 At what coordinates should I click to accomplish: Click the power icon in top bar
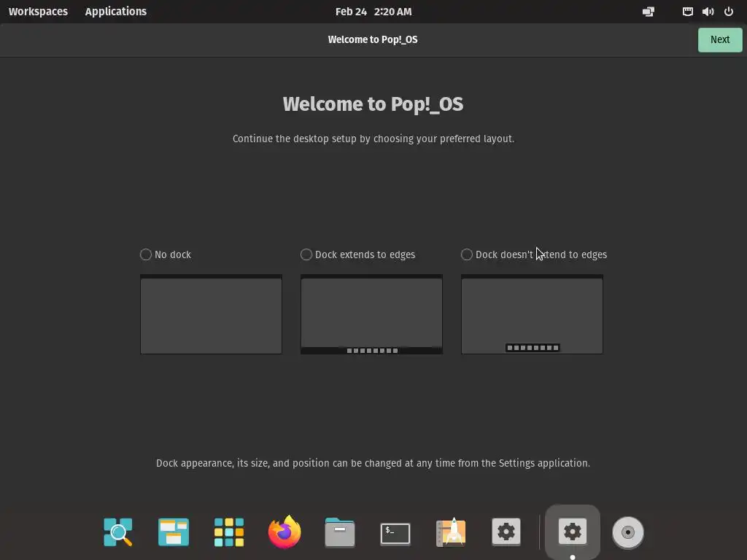click(x=729, y=12)
